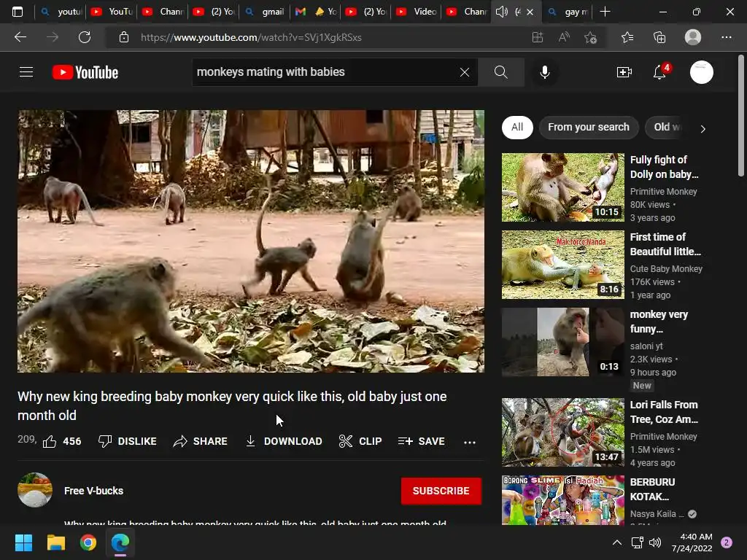Image resolution: width=747 pixels, height=560 pixels.
Task: Show hidden tray icons chevron
Action: point(617,542)
